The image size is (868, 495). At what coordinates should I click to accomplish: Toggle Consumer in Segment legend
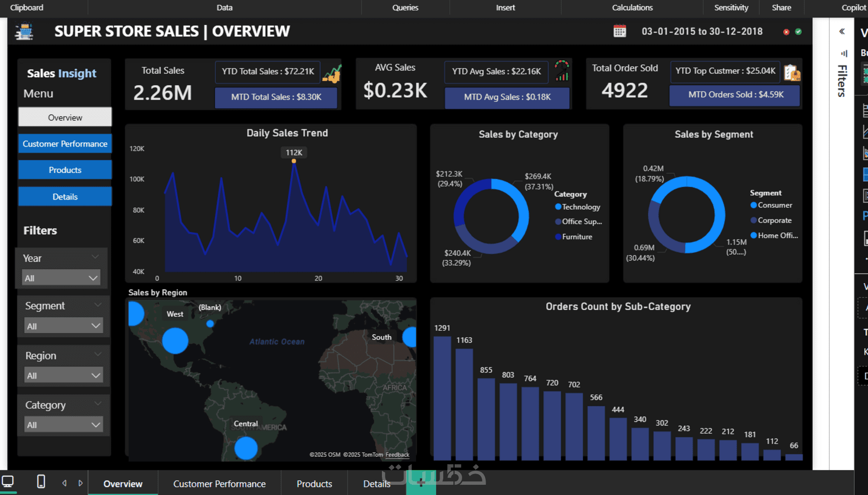point(771,205)
